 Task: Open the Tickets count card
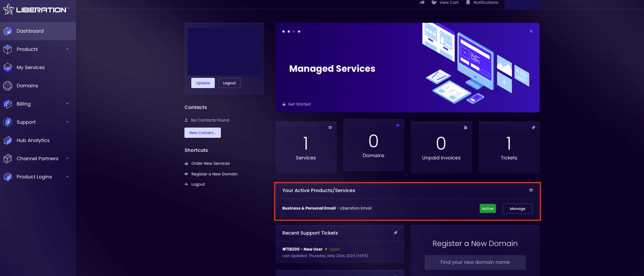point(509,147)
